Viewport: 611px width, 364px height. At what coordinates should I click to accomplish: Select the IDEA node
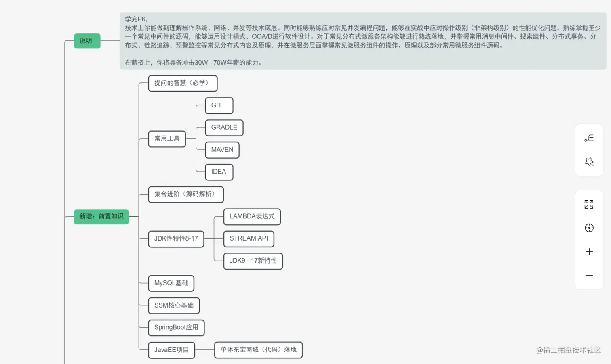[x=218, y=172]
